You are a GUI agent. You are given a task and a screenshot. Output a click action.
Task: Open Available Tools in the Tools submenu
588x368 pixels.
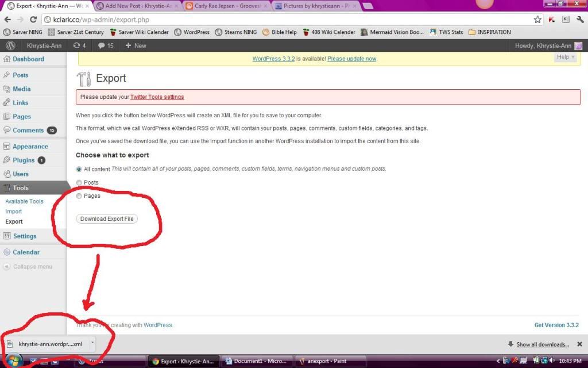point(24,201)
